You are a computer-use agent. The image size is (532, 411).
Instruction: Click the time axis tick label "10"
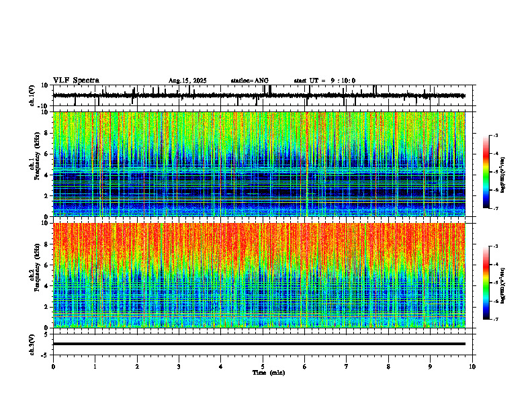pyautogui.click(x=472, y=367)
